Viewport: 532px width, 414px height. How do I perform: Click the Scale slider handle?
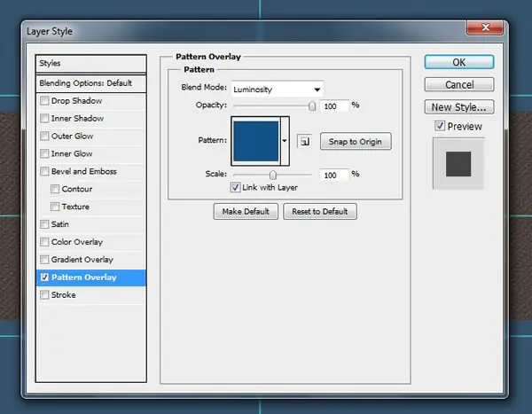click(273, 176)
